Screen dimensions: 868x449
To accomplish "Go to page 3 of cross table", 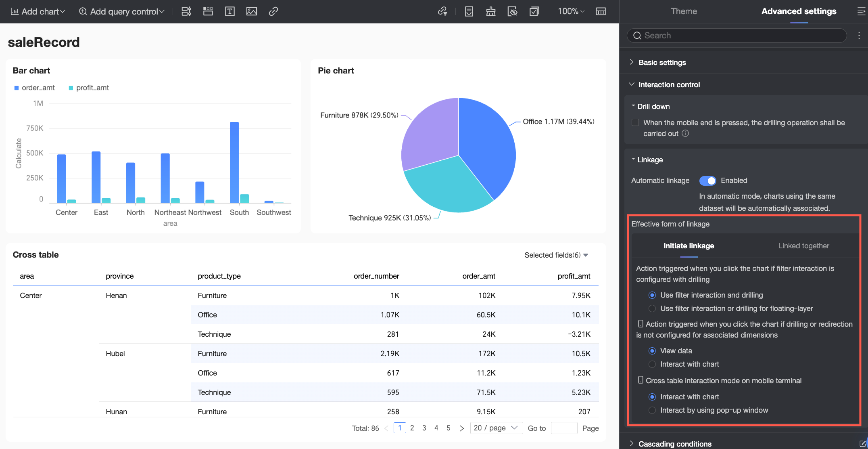I will [424, 428].
